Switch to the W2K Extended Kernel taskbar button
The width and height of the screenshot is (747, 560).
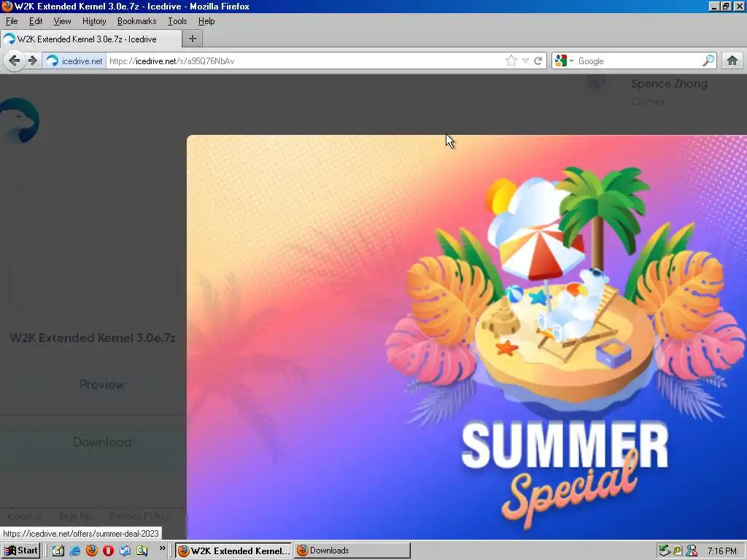233,551
